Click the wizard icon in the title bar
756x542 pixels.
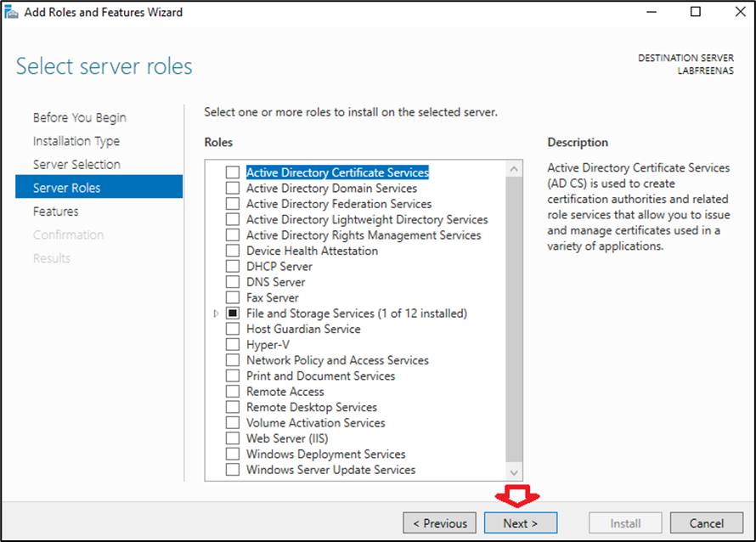tap(12, 12)
